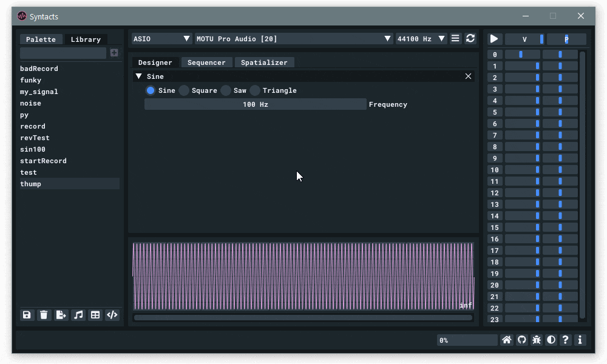Play the current signal

[493, 38]
